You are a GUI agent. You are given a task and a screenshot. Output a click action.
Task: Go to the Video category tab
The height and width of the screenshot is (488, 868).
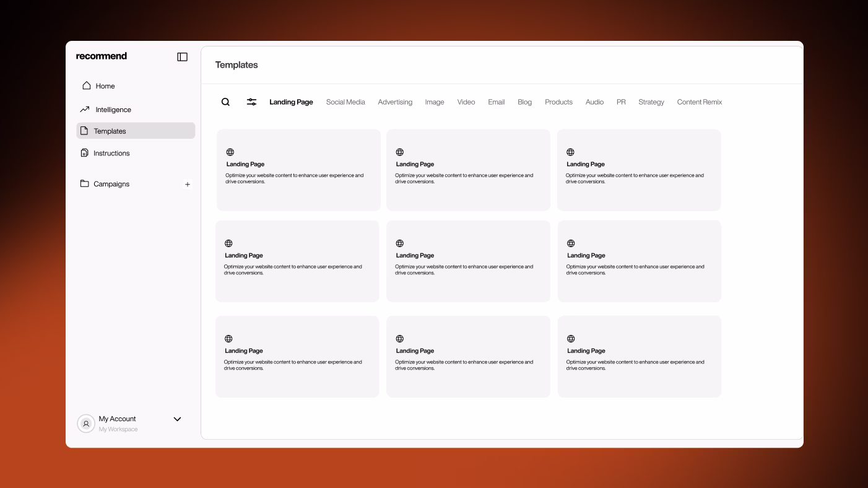466,102
